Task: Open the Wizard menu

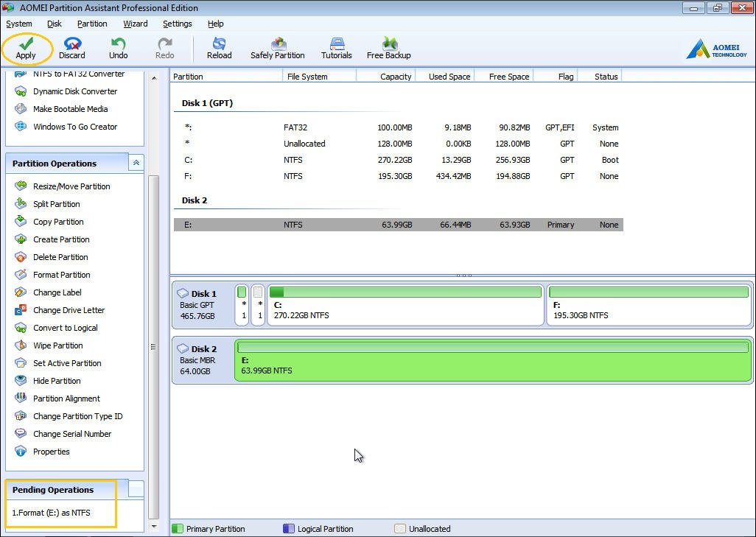Action: coord(136,24)
